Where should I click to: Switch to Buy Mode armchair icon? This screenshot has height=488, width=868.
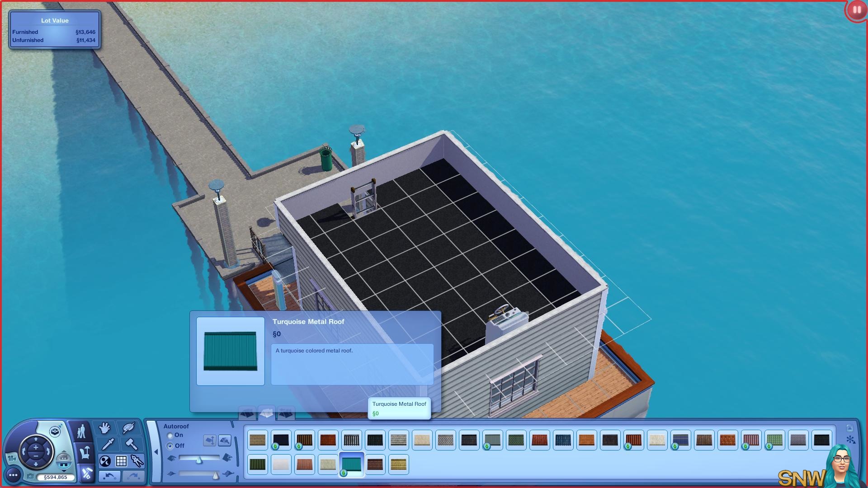(84, 452)
